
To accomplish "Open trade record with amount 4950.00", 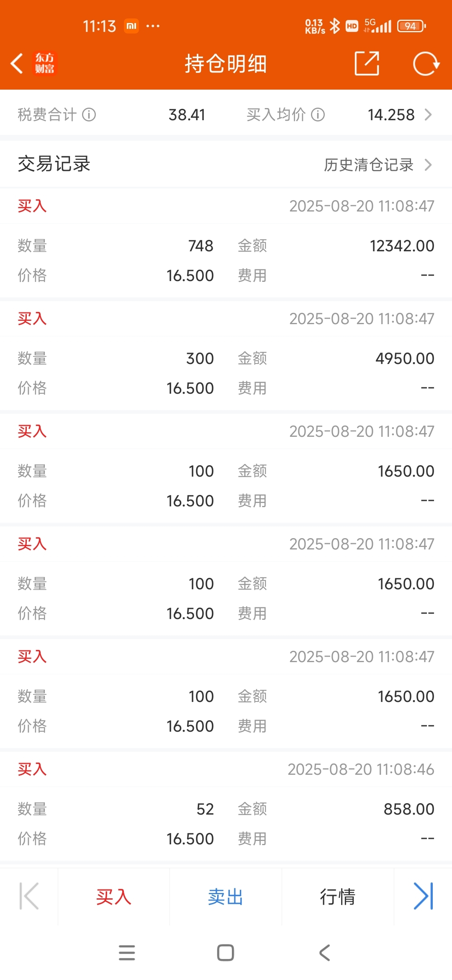I will click(226, 356).
